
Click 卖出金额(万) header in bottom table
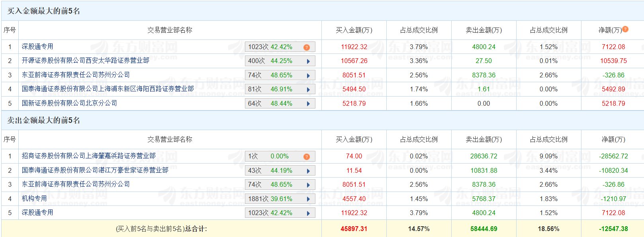[483, 140]
